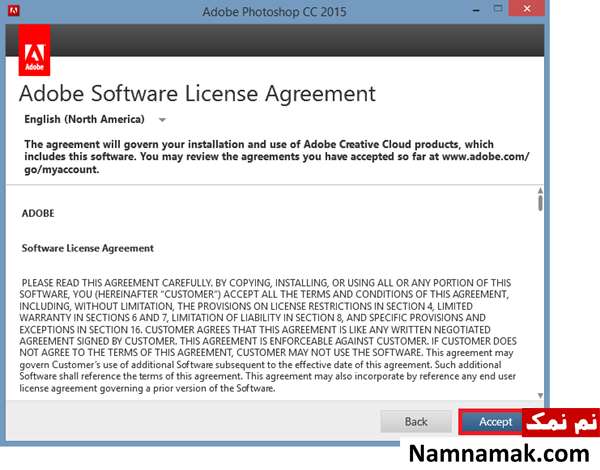
Task: Close the Adobe Photoshop CC 2015 installer window
Action: [x=527, y=8]
